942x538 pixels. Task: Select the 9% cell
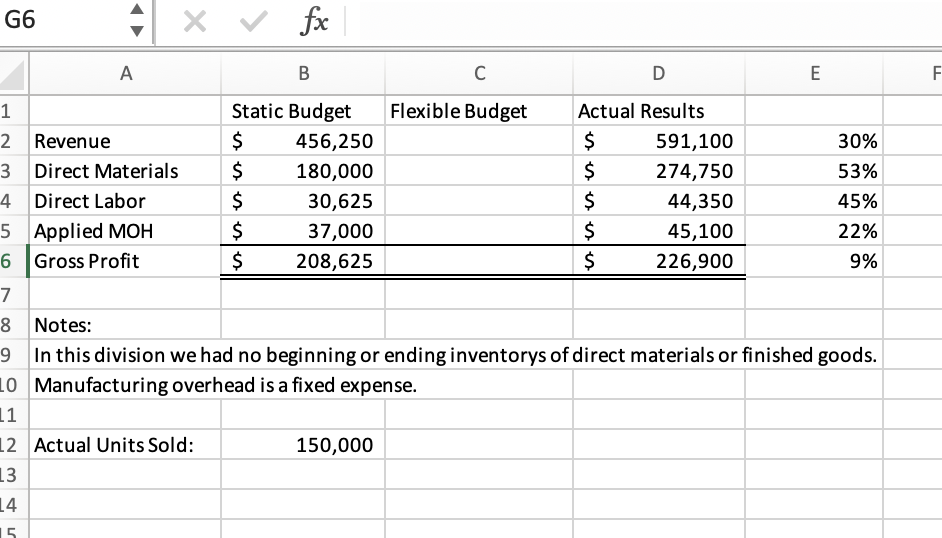click(815, 261)
